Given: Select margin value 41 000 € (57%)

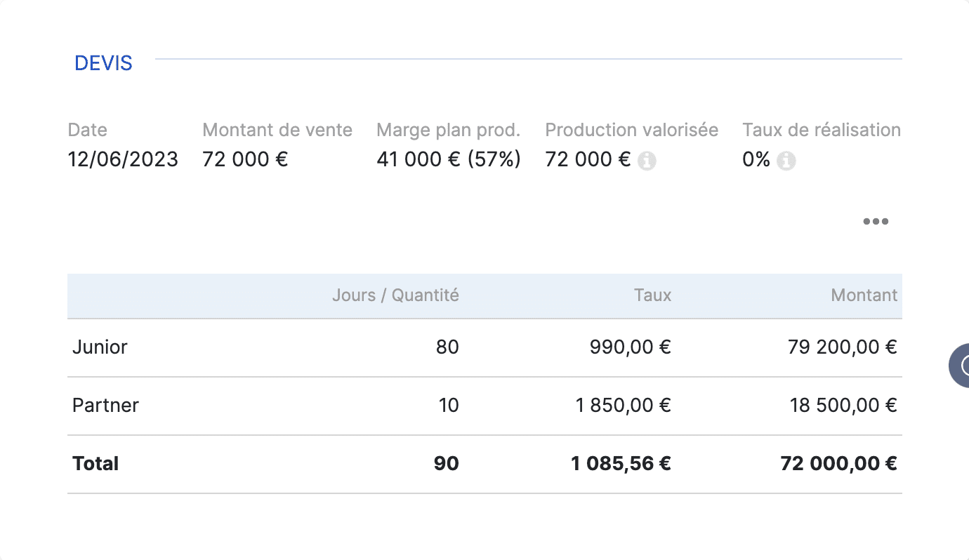Looking at the screenshot, I should pyautogui.click(x=449, y=159).
